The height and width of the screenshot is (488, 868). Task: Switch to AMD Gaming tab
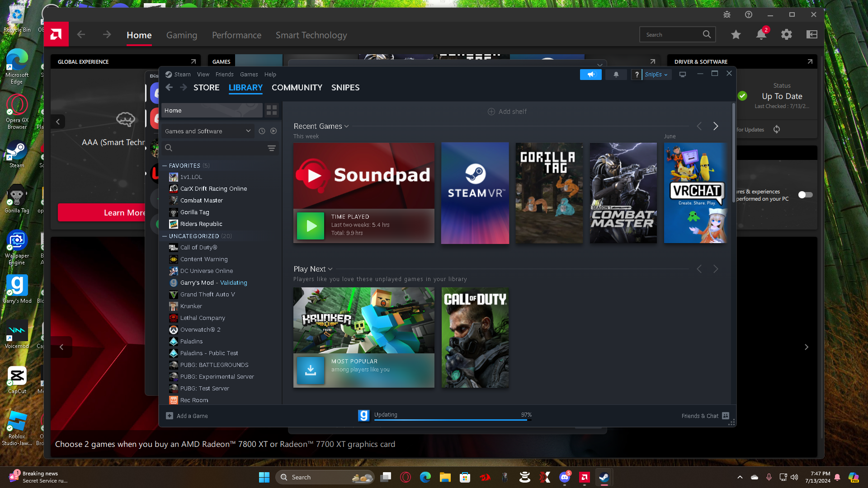[x=182, y=35]
